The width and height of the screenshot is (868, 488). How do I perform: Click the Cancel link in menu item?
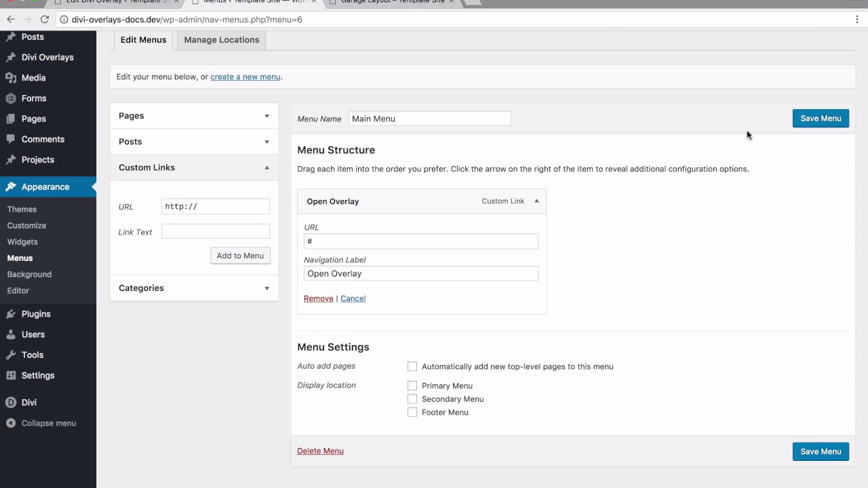(353, 298)
